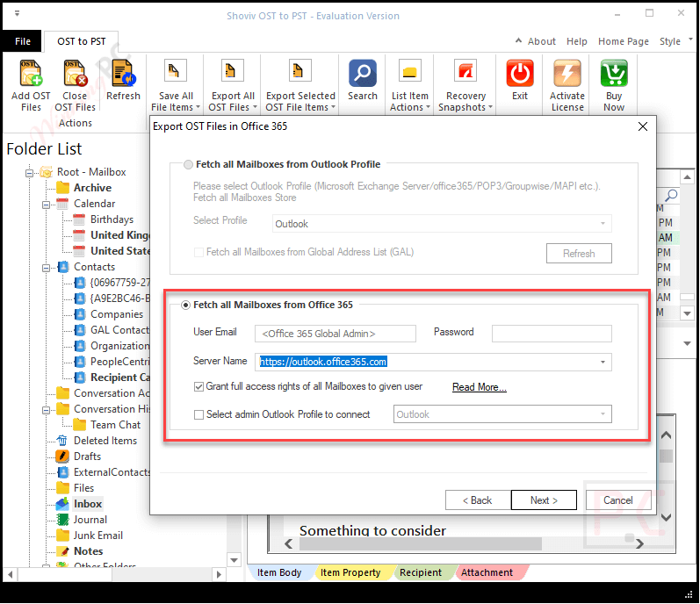The height and width of the screenshot is (604, 700).
Task: Click the User Email input field
Action: (x=336, y=334)
